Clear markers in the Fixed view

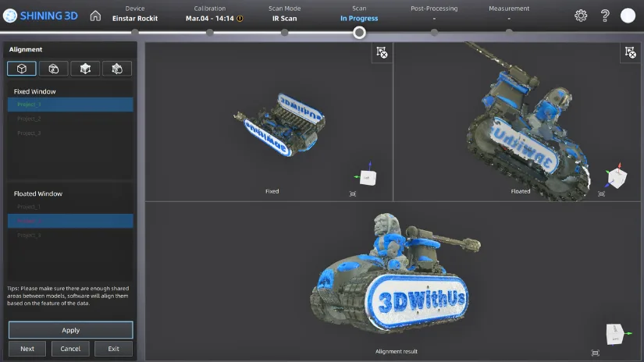tap(382, 52)
